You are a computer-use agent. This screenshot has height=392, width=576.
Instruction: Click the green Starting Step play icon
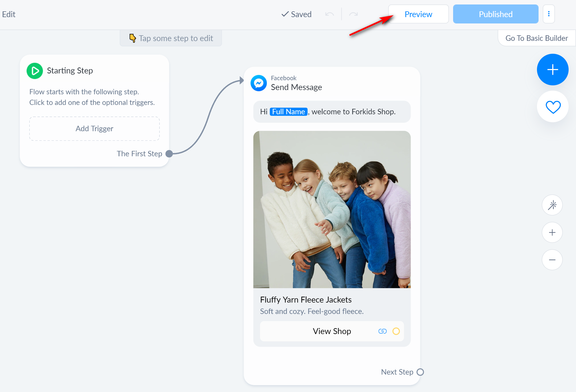pos(35,71)
